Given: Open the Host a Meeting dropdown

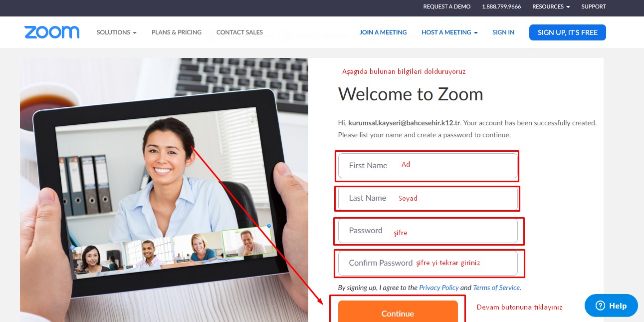Looking at the screenshot, I should [x=449, y=32].
